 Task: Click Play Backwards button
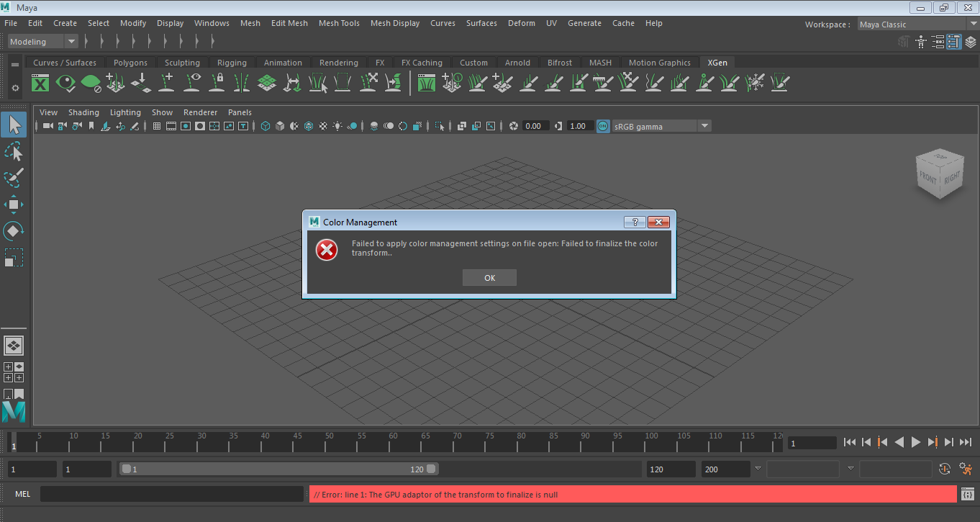tap(899, 442)
